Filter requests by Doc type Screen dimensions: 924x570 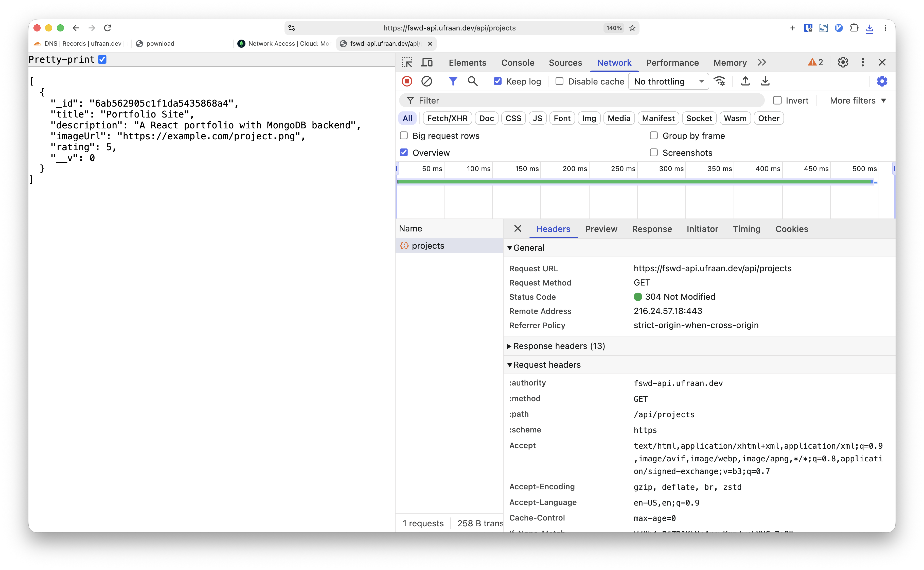486,118
